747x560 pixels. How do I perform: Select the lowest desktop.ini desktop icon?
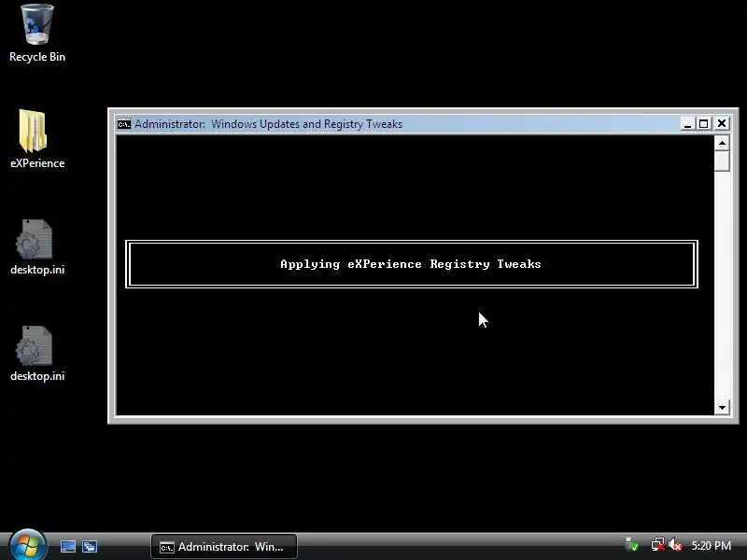[37, 354]
